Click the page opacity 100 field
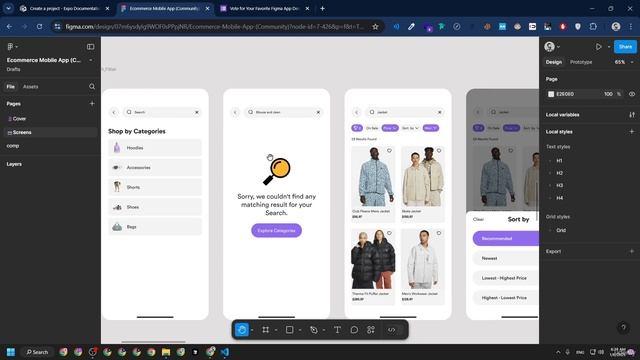 pos(608,94)
